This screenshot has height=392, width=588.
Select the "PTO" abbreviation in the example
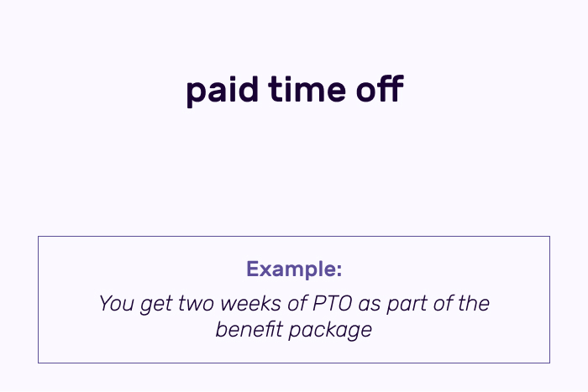tap(333, 303)
